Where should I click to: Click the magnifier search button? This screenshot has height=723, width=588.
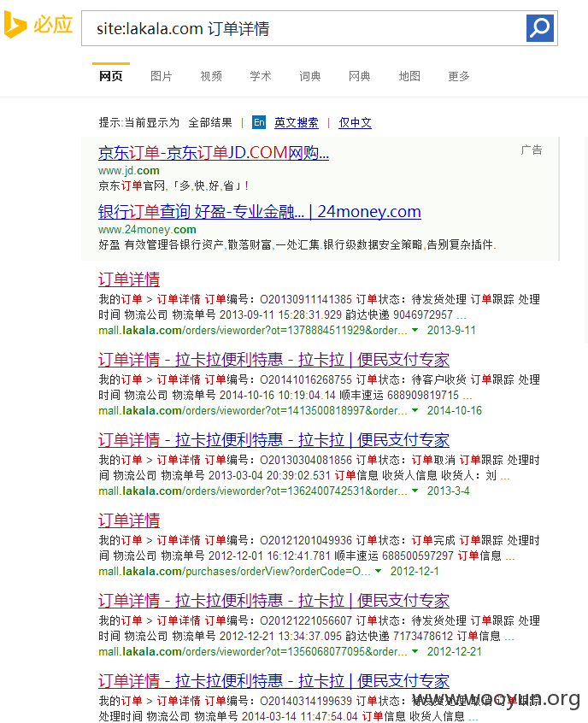tap(539, 28)
